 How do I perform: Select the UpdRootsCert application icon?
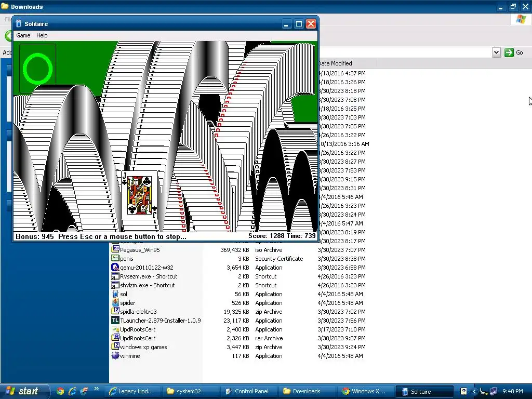(x=115, y=329)
